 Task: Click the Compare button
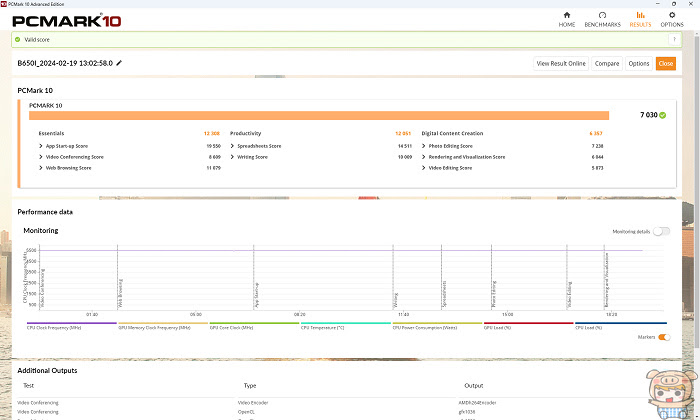coord(607,63)
